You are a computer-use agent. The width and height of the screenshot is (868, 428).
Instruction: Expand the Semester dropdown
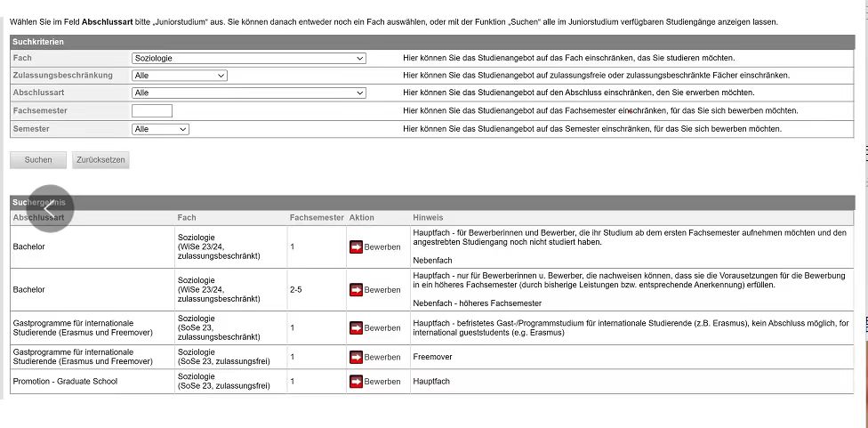click(x=160, y=129)
